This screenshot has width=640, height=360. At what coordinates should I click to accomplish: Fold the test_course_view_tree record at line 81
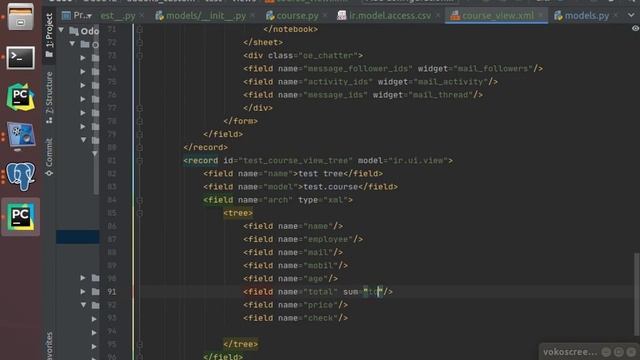[140, 160]
